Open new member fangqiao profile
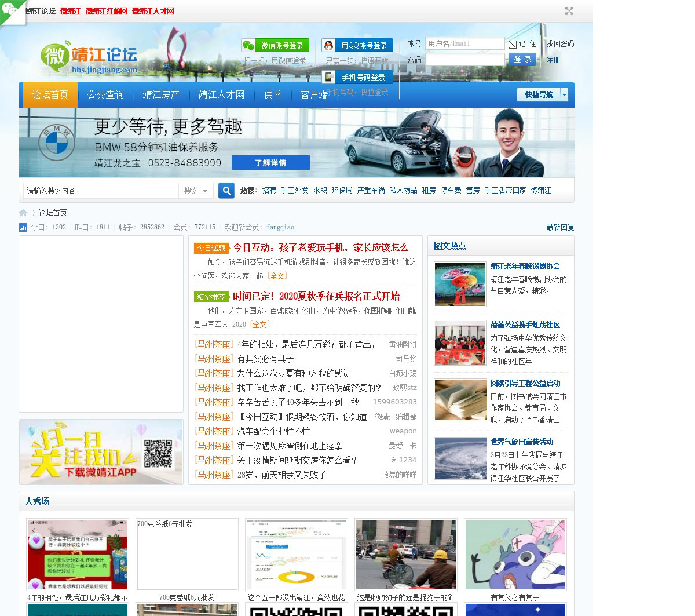The image size is (695, 616). tap(280, 227)
